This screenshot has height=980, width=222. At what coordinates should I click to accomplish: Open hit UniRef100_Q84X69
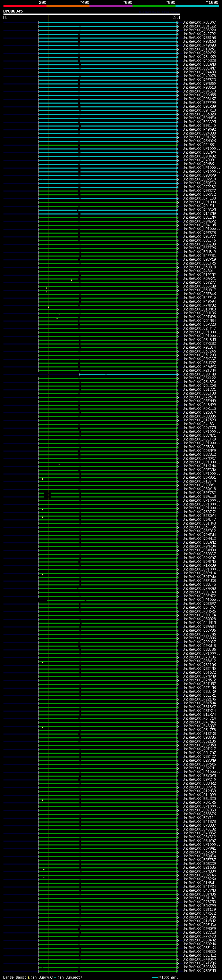coord(199,57)
